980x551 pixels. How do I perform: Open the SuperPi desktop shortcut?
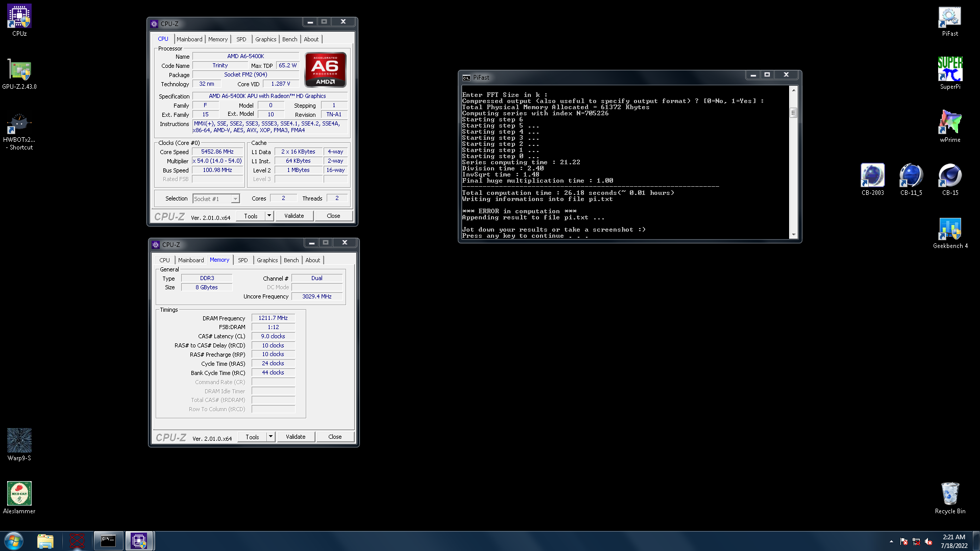click(x=950, y=73)
